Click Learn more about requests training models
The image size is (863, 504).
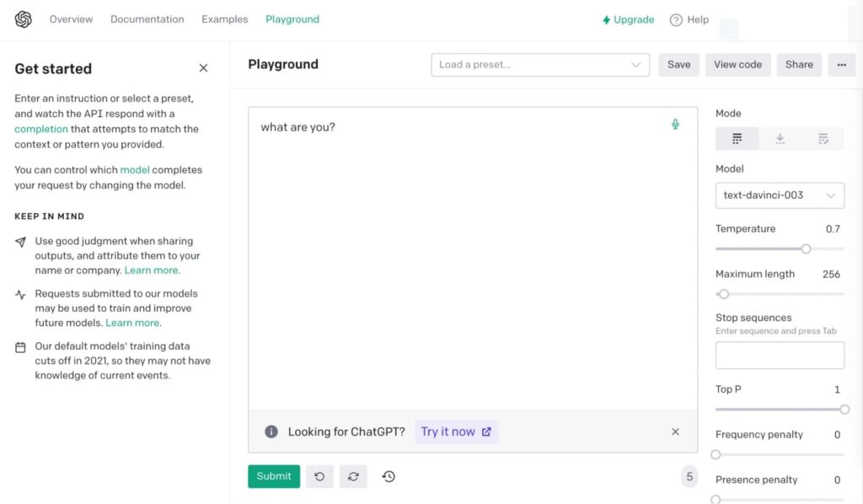click(132, 323)
